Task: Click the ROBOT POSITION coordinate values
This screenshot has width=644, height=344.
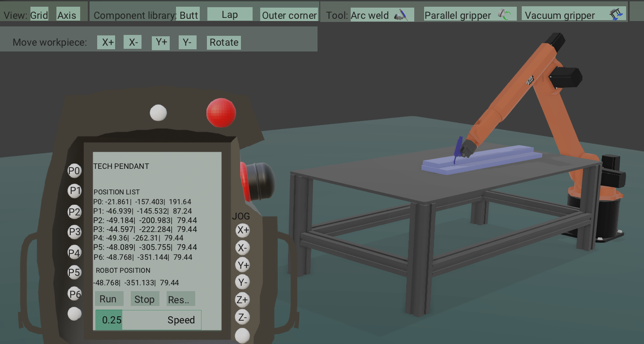Action: [x=136, y=283]
